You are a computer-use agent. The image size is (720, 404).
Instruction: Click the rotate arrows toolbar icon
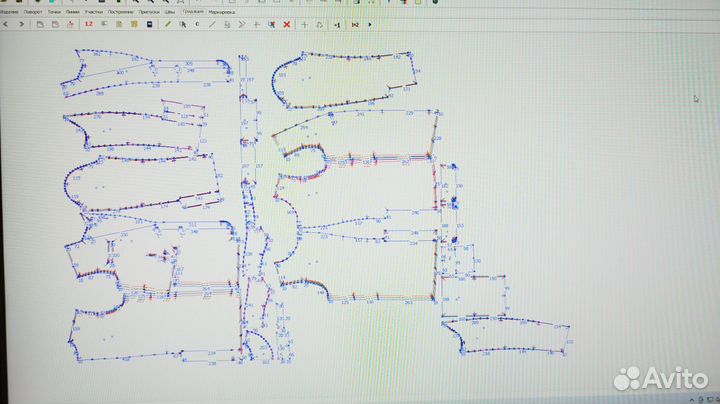tap(319, 22)
